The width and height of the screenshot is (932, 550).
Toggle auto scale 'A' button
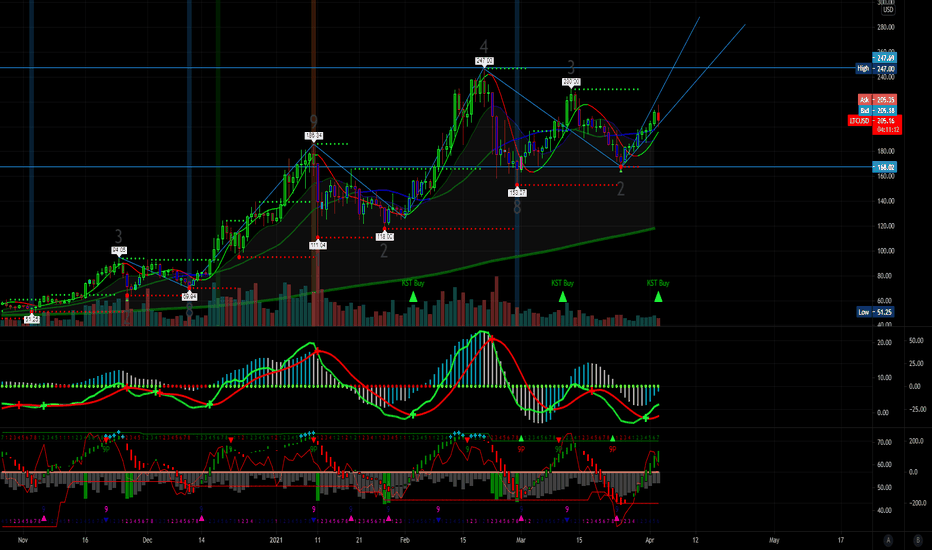coord(888,540)
